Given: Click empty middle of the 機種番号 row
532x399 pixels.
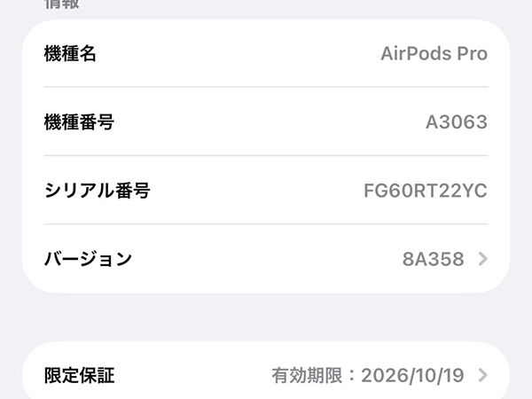Looking at the screenshot, I should point(266,122).
